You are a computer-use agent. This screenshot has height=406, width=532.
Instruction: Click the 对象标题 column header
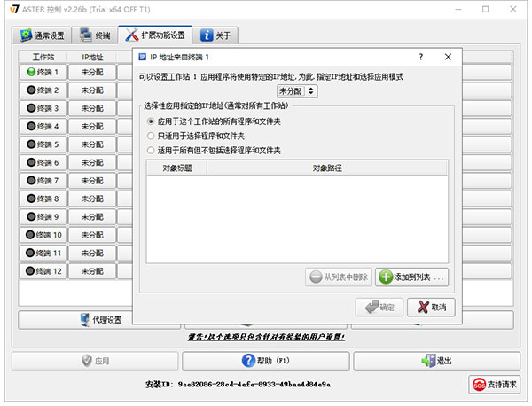click(x=177, y=168)
